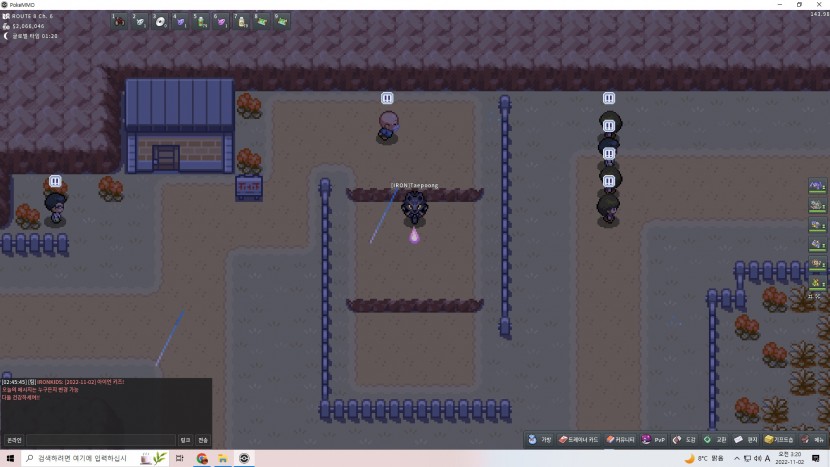
Task: Focus the chat message input field
Action: 100,440
